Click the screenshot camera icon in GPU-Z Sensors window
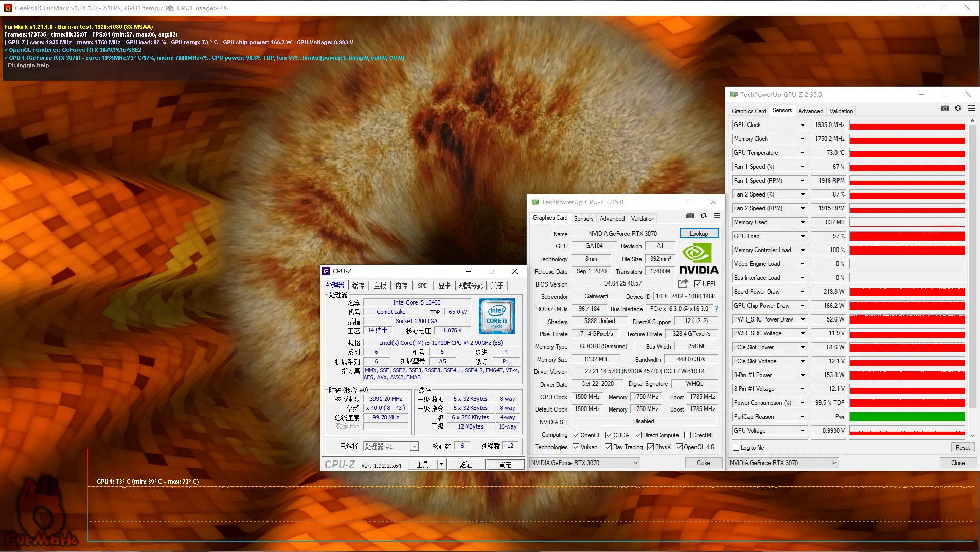Image resolution: width=980 pixels, height=552 pixels. pos(945,109)
